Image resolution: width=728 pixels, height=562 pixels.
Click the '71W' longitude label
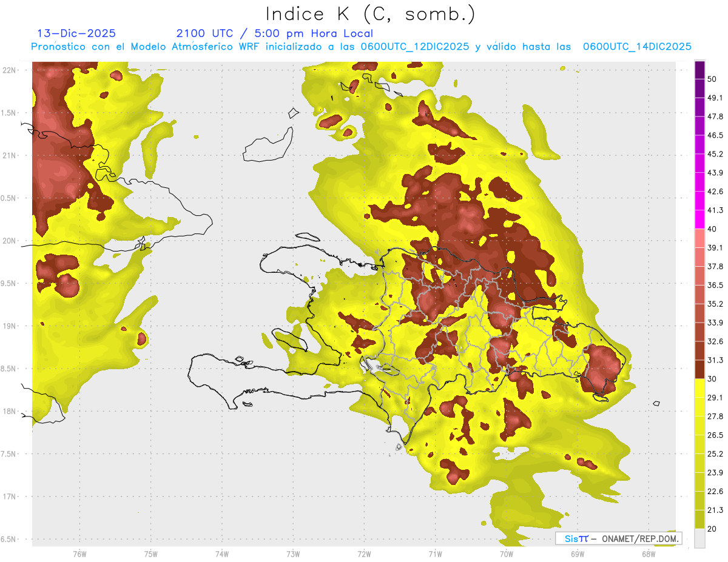click(435, 554)
